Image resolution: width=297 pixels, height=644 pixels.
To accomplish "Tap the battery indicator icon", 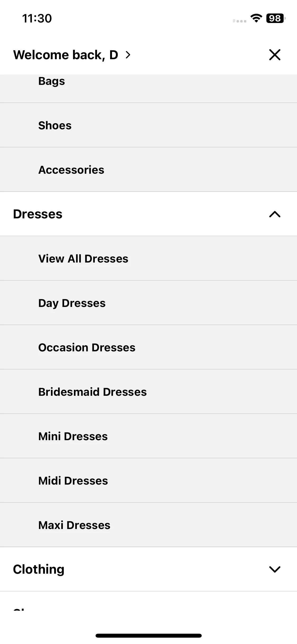I will pos(276,18).
